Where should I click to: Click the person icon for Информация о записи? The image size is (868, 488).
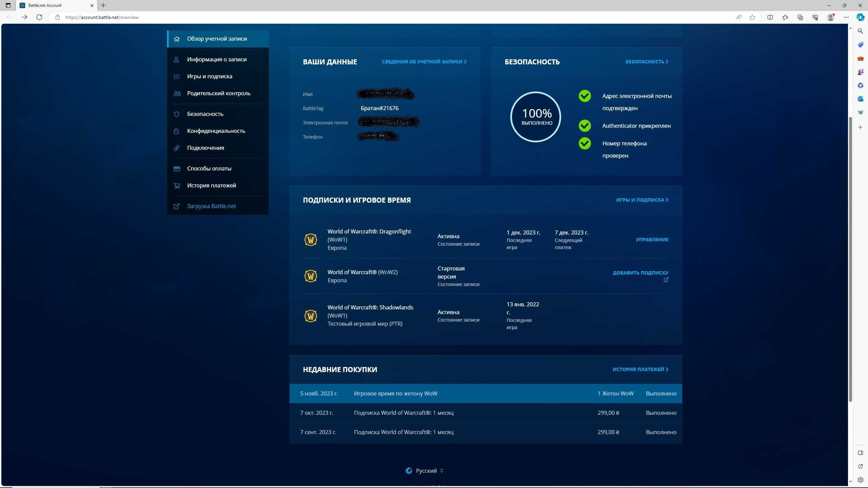click(176, 60)
